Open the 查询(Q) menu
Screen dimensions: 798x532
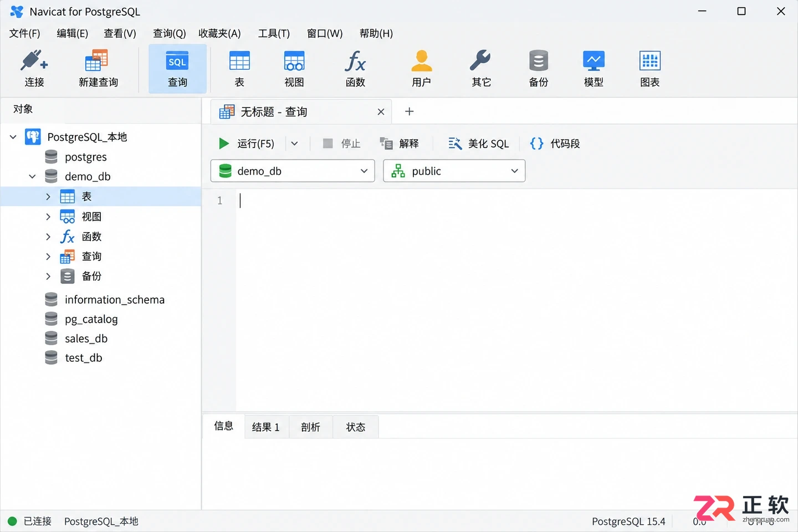click(169, 33)
